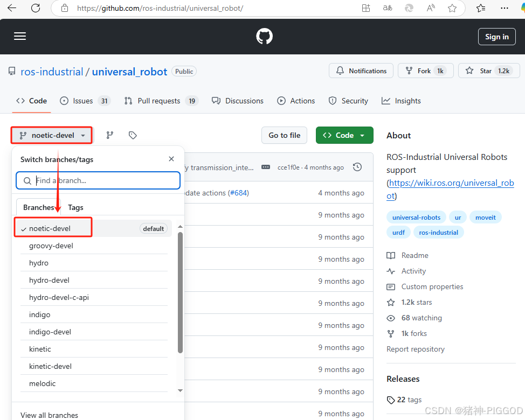This screenshot has width=525, height=420.
Task: Open the favorites list icon
Action: 481,8
